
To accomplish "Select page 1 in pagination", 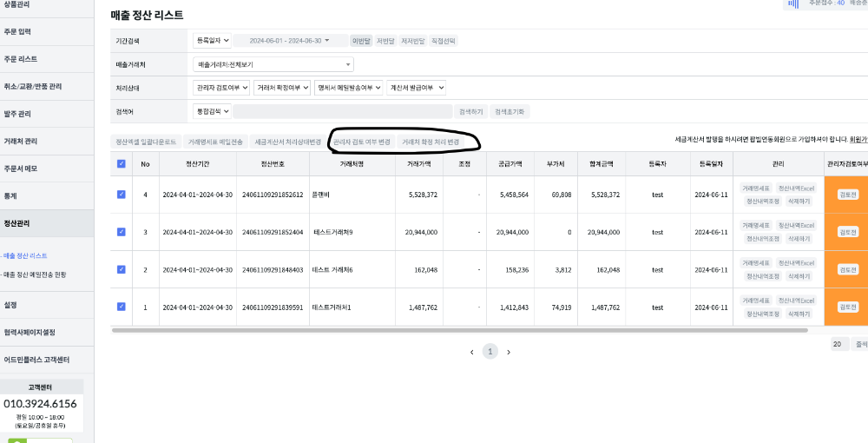I will pos(490,352).
